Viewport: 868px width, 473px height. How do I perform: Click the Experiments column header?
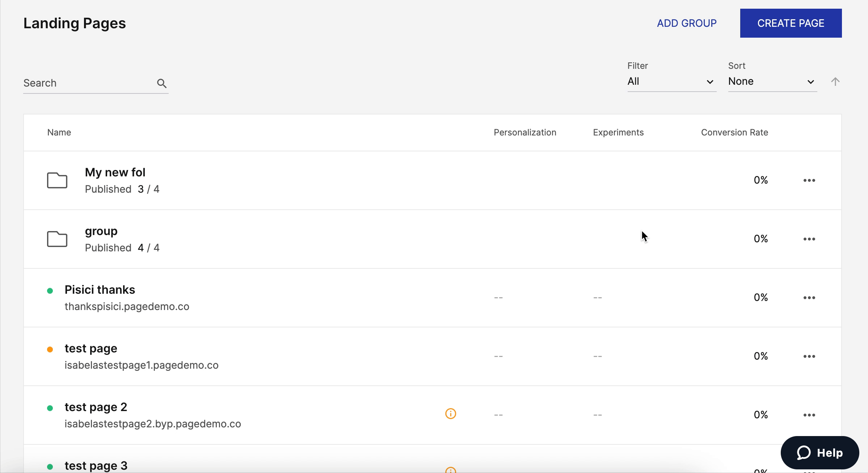[618, 133]
